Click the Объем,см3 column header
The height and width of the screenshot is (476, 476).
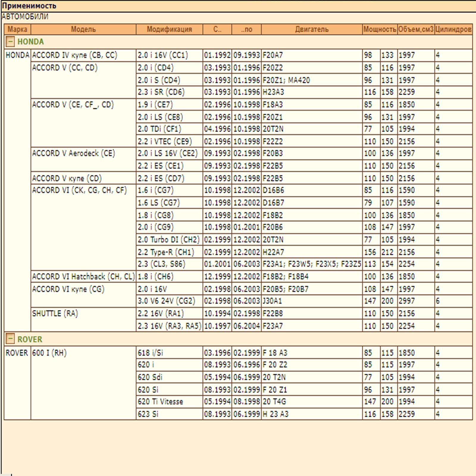(416, 29)
